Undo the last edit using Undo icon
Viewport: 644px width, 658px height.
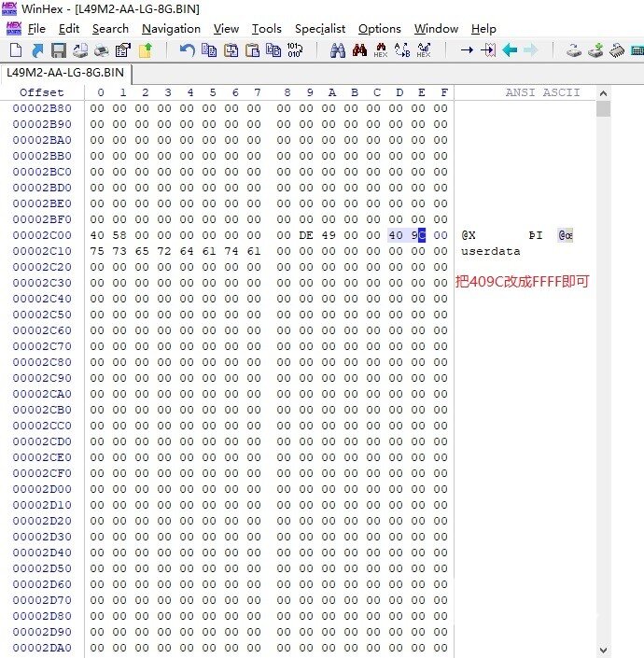tap(187, 50)
